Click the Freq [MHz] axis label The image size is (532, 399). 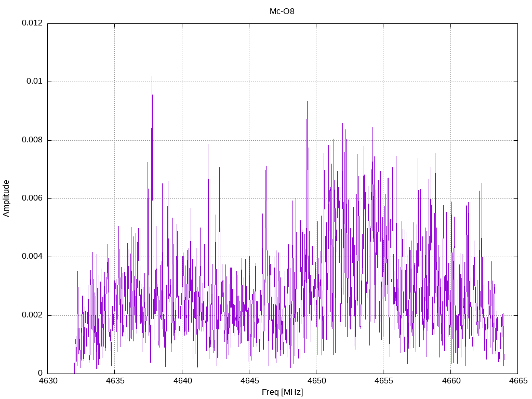tap(282, 392)
